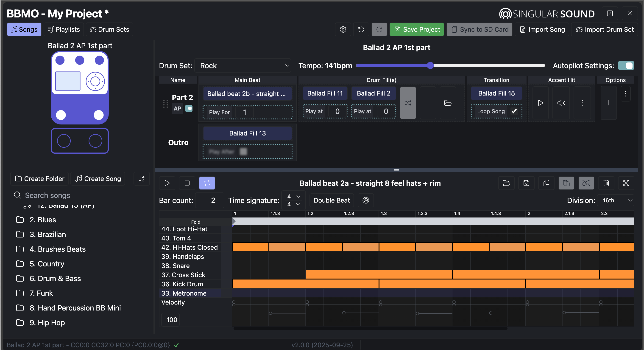Click the accent hit volume speaker icon

[x=561, y=103]
